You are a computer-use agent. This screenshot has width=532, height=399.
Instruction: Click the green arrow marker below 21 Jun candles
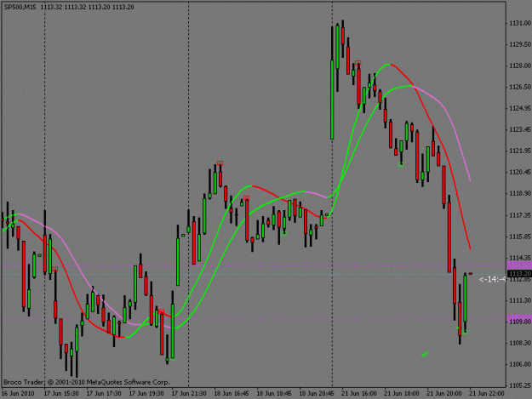click(x=425, y=354)
